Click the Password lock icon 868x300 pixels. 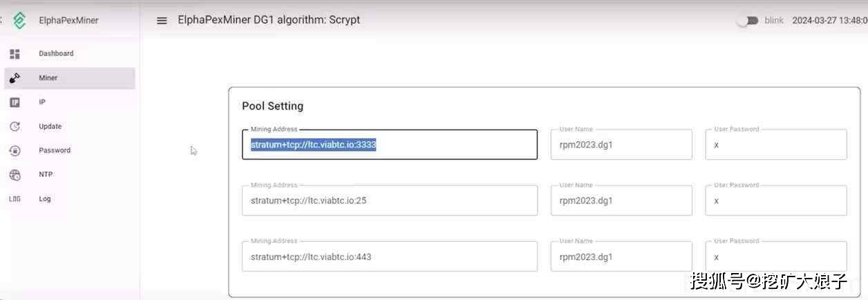point(15,151)
